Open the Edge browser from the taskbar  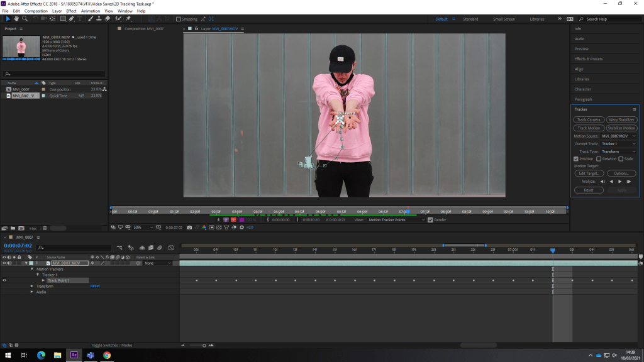[x=40, y=355]
